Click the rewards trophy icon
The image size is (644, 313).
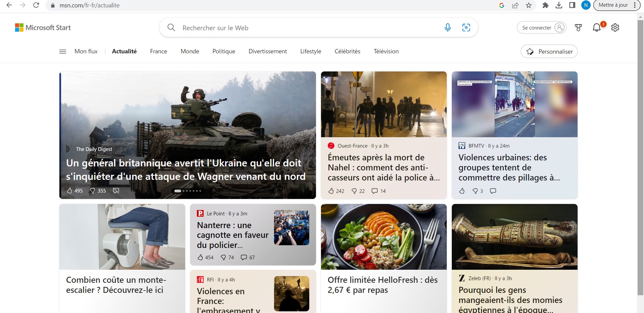578,28
